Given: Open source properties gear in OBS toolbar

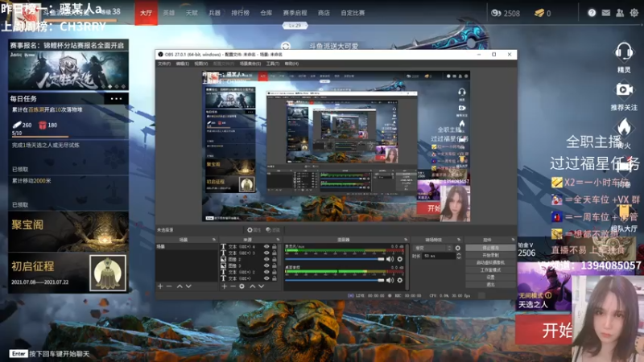Looking at the screenshot, I should point(254,230).
